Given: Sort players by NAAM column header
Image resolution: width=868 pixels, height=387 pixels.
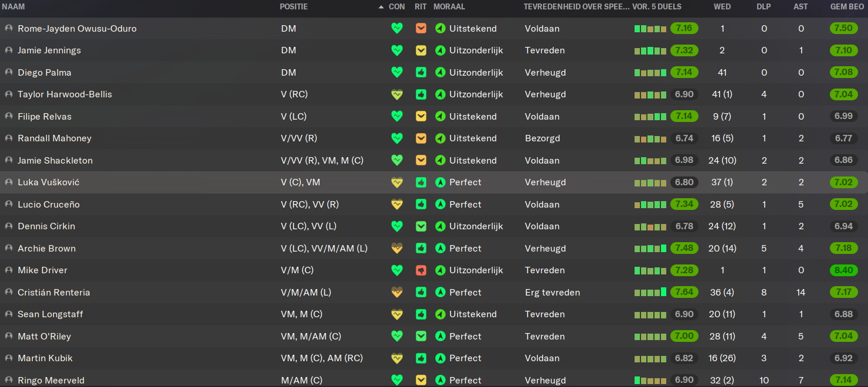Looking at the screenshot, I should (13, 7).
